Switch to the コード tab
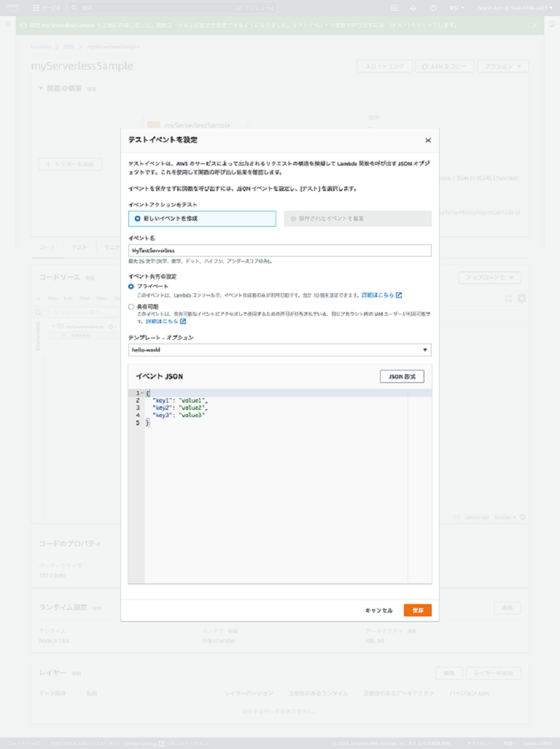560x749 pixels. point(47,247)
